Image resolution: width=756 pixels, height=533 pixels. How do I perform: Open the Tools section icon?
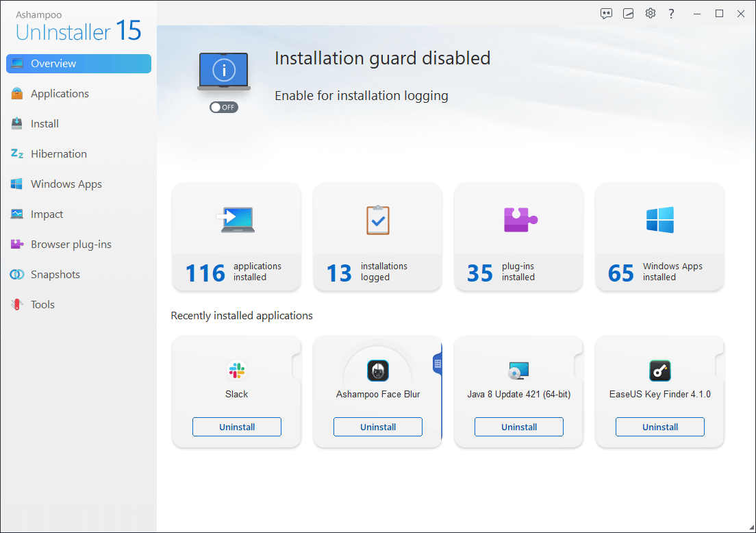18,304
